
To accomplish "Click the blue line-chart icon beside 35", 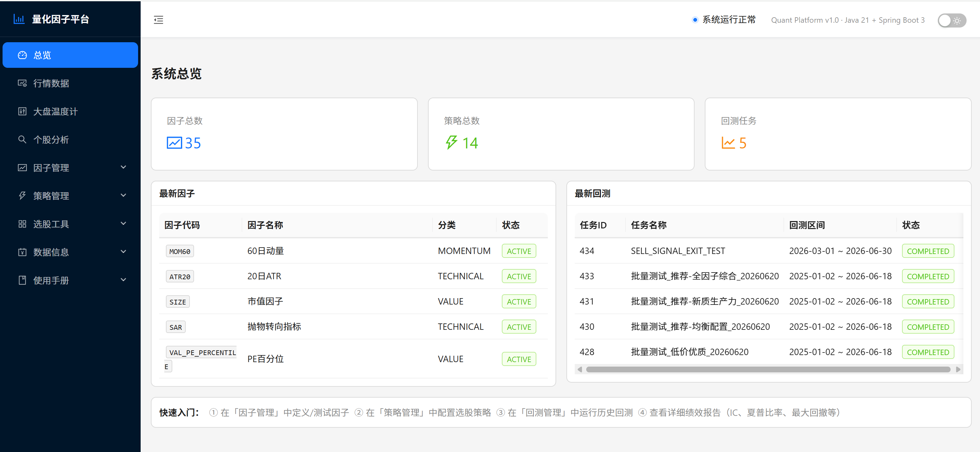I will tap(174, 143).
